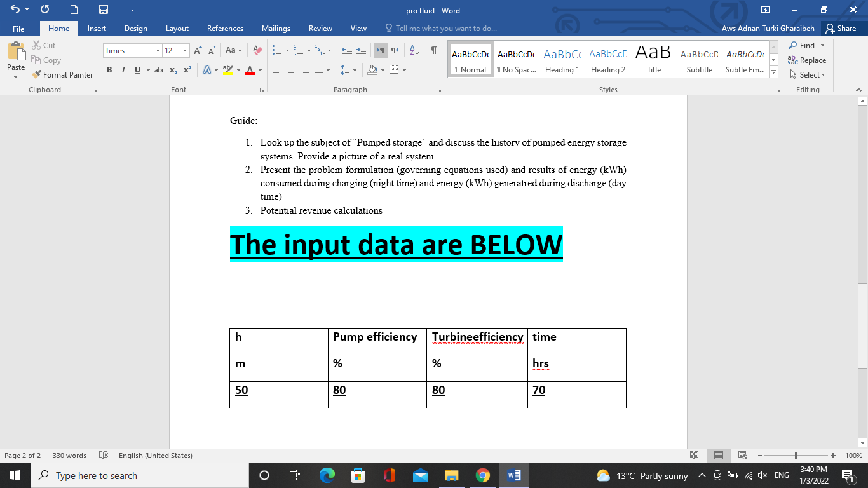868x488 pixels.
Task: Click the Share button
Action: (842, 29)
